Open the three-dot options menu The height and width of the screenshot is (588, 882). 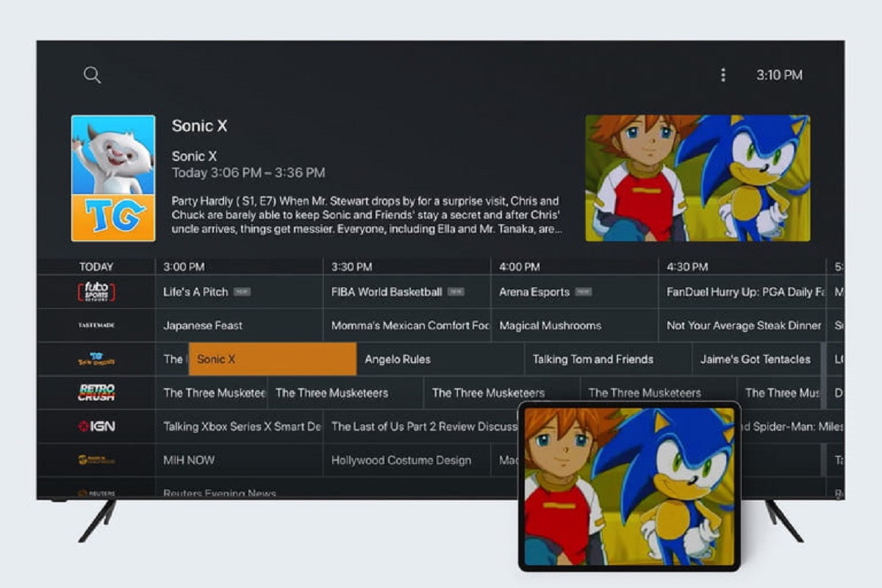(723, 75)
